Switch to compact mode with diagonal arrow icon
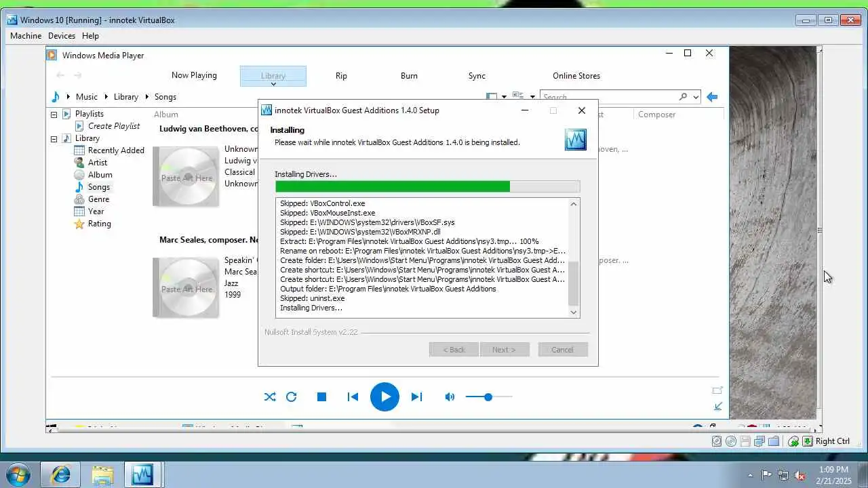 tap(718, 407)
